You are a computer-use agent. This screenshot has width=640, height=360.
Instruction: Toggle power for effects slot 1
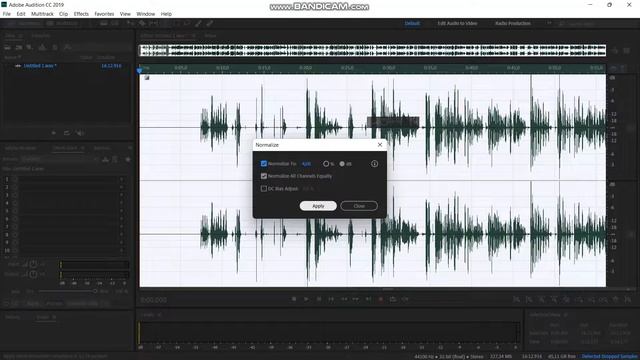pos(15,179)
